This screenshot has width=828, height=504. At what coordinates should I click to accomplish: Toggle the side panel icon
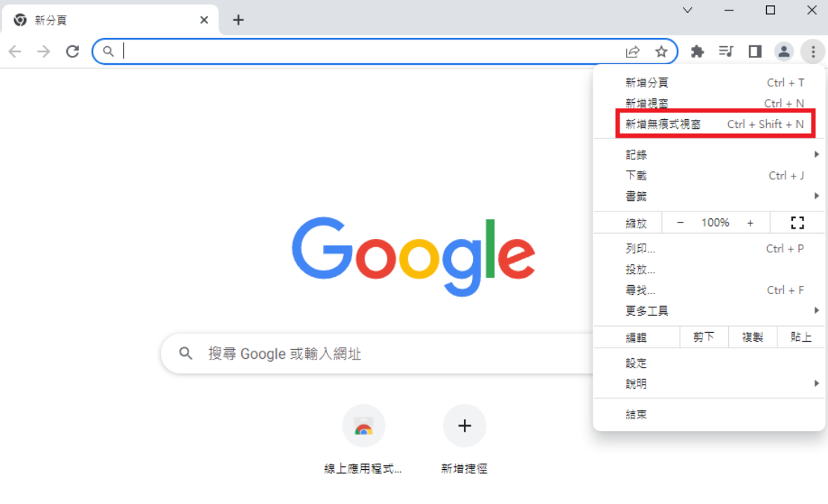(x=755, y=51)
